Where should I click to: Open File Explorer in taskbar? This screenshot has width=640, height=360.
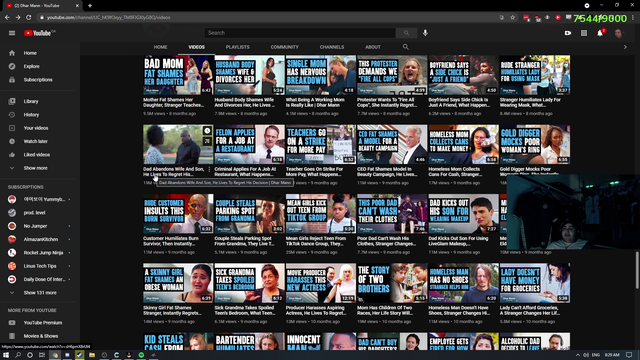(92, 355)
